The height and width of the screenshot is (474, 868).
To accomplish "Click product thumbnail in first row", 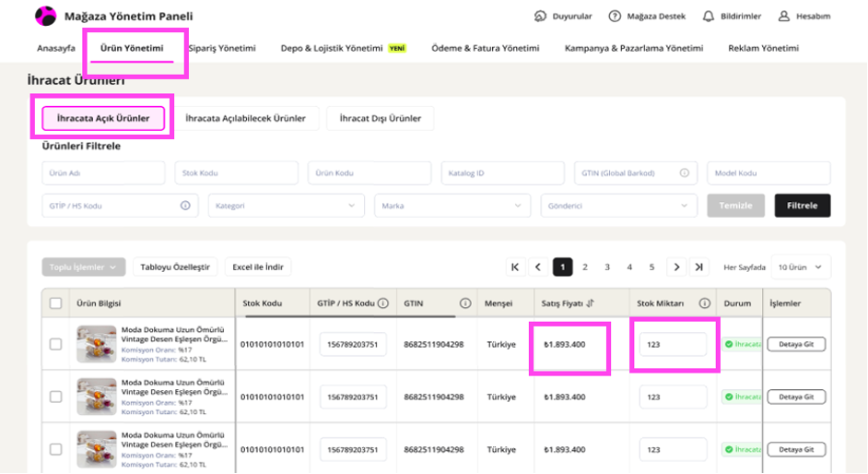I will [97, 344].
